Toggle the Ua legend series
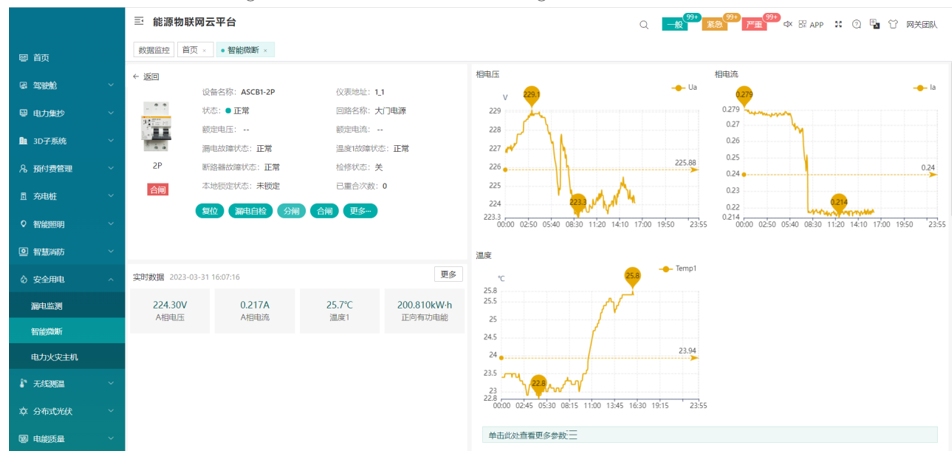The height and width of the screenshot is (463, 952). pos(684,87)
